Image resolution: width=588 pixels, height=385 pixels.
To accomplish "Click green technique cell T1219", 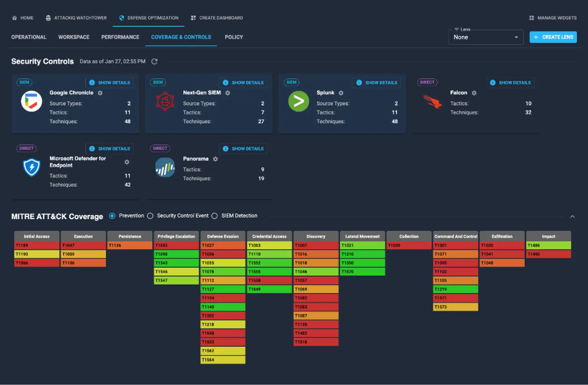I will pos(456,289).
